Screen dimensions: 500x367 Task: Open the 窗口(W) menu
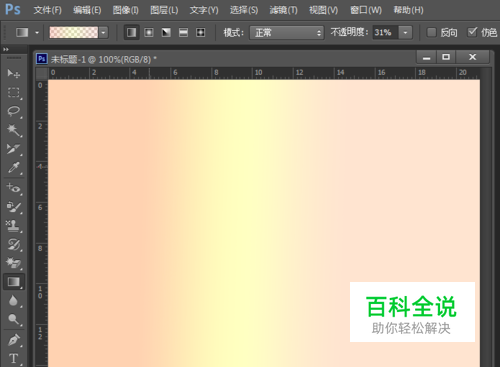(366, 10)
